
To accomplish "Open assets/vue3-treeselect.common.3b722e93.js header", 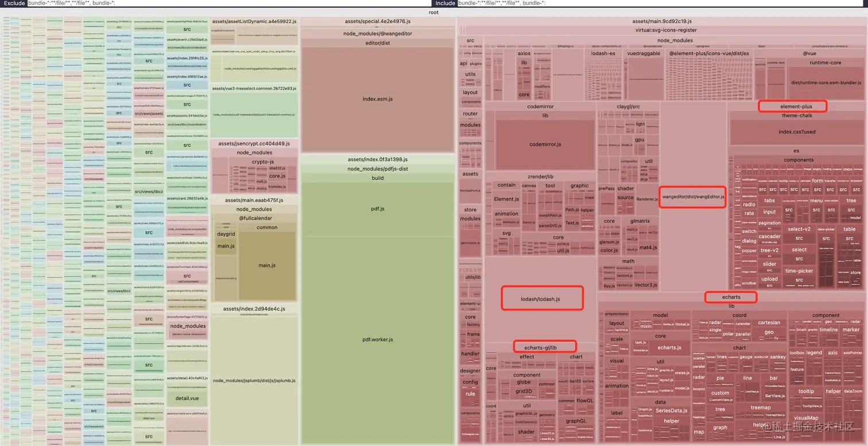I will click(x=254, y=88).
